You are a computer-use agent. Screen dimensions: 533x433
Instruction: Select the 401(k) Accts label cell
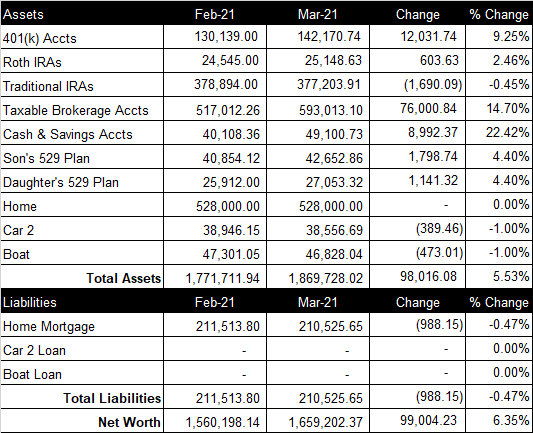(x=82, y=37)
